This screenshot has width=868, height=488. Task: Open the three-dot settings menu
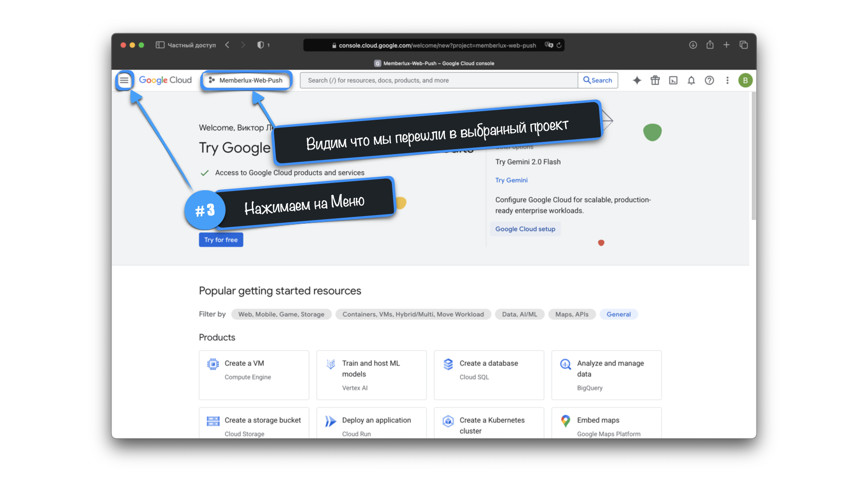[727, 80]
